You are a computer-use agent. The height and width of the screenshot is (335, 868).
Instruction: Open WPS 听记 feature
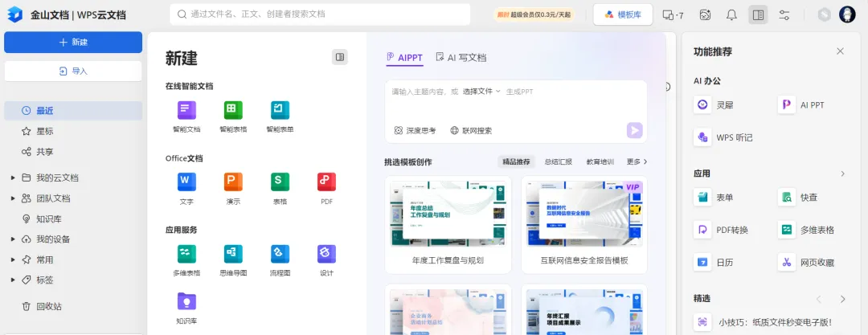pyautogui.click(x=724, y=137)
